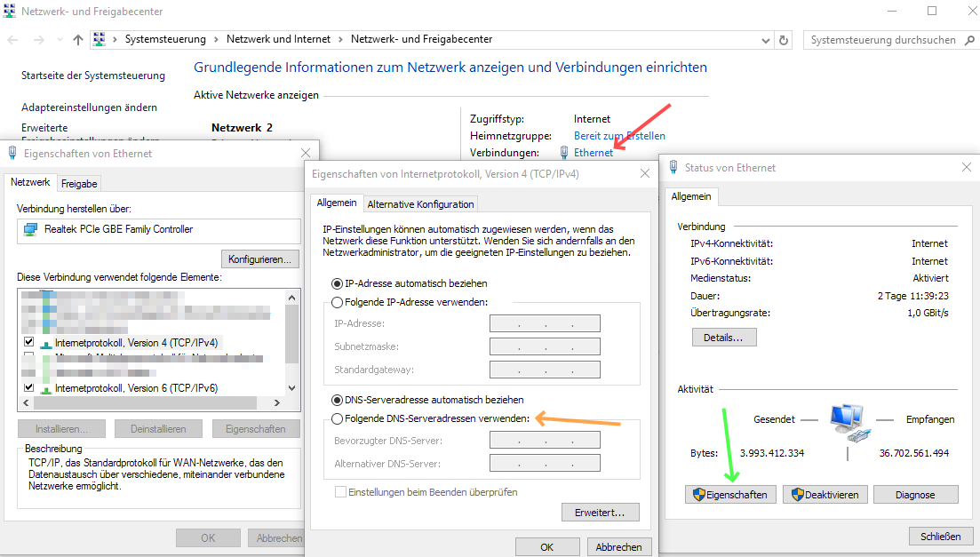Click the IP-Adresse input field
Screen dimensions: 980x557
pos(545,323)
